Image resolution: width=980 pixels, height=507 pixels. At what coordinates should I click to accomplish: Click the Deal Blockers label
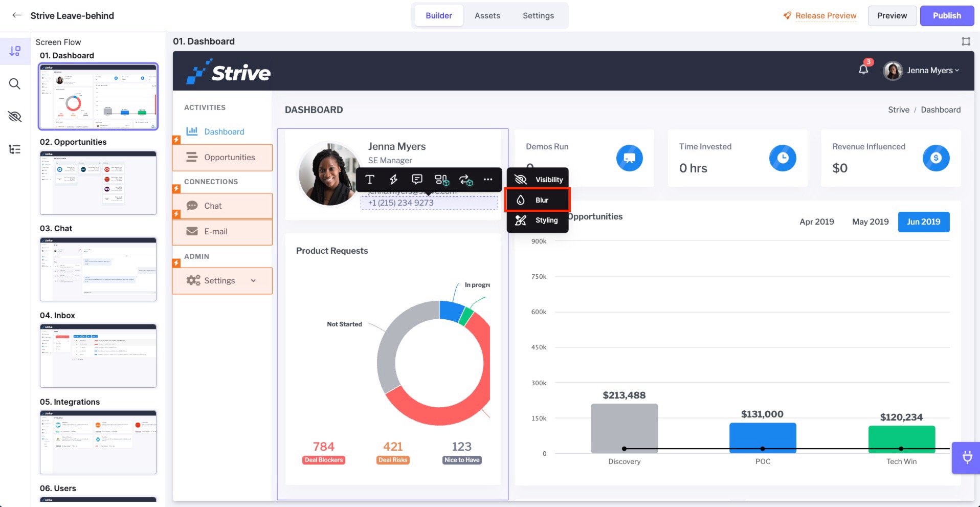pos(323,460)
